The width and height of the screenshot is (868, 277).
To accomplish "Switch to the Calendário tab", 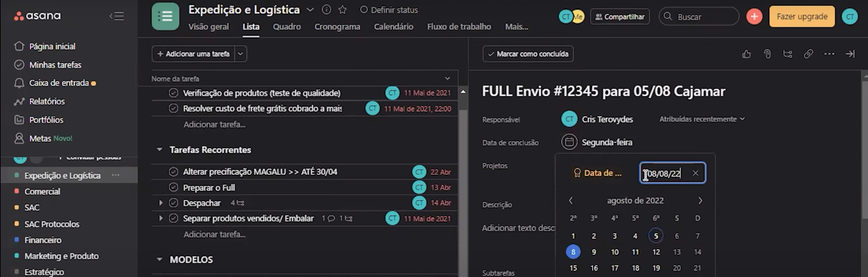I will click(394, 27).
